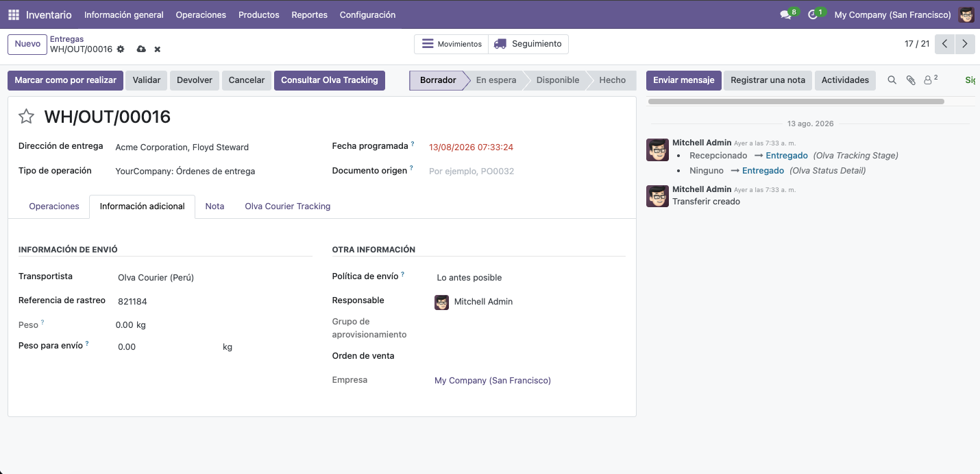Click the Documento origen input field
This screenshot has width=980, height=474.
[527, 171]
